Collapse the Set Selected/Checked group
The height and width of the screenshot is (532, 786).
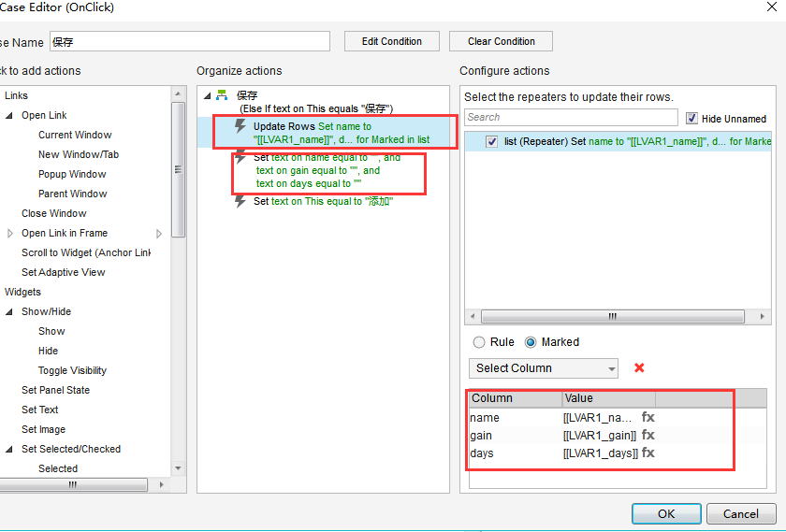point(9,449)
